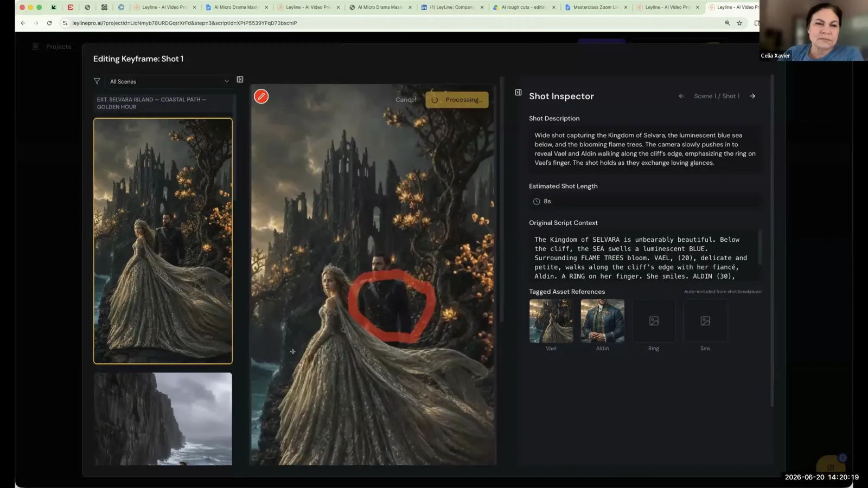Click the browser back arrow
The height and width of the screenshot is (488, 868).
coord(23,23)
